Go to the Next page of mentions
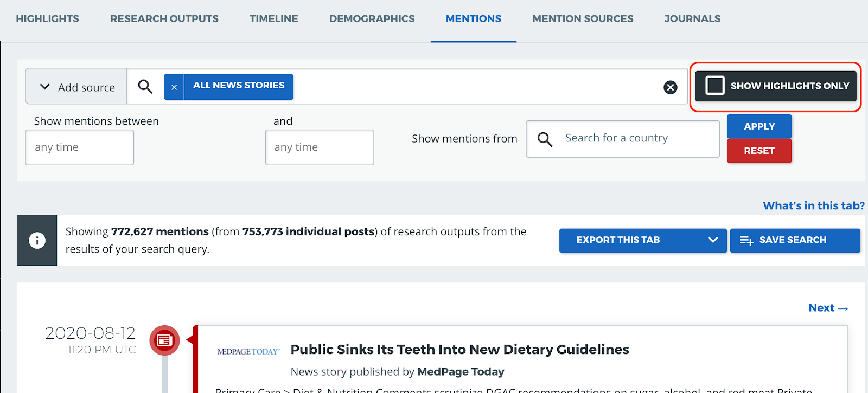This screenshot has width=868, height=393. [x=828, y=308]
